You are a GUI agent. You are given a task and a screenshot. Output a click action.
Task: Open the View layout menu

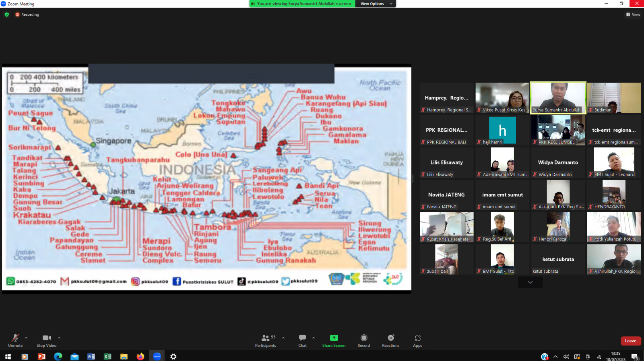(x=633, y=15)
